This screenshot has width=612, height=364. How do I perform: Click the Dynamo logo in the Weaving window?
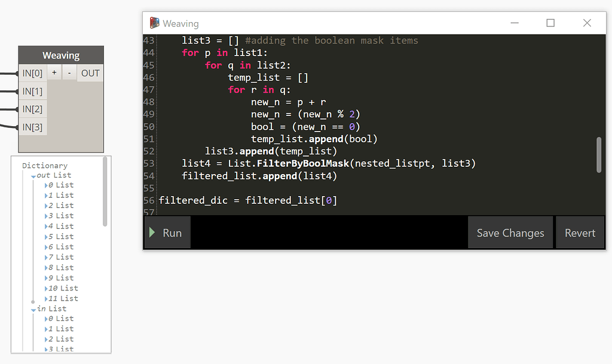point(155,23)
